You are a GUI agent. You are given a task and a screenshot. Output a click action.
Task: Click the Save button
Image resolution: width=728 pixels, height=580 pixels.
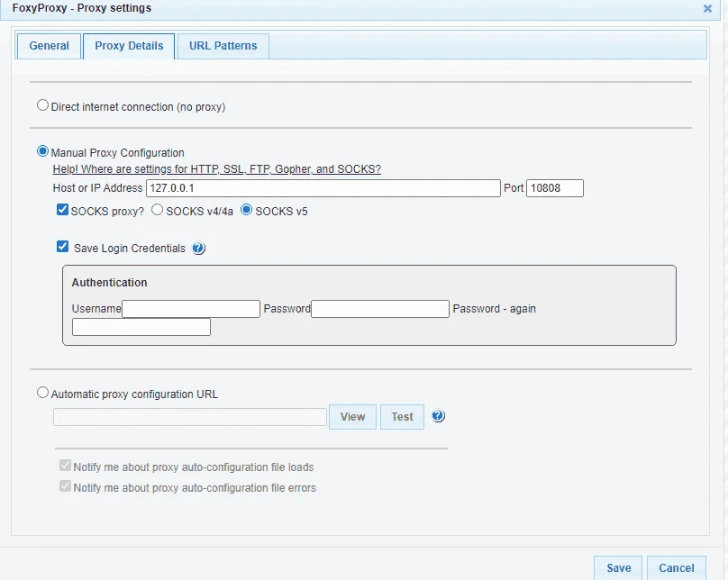618,568
